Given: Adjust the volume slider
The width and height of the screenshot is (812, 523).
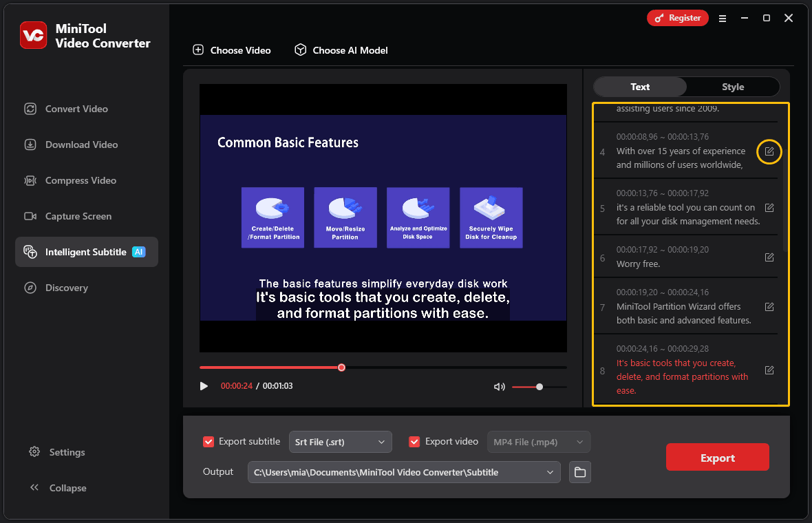Looking at the screenshot, I should tap(539, 386).
